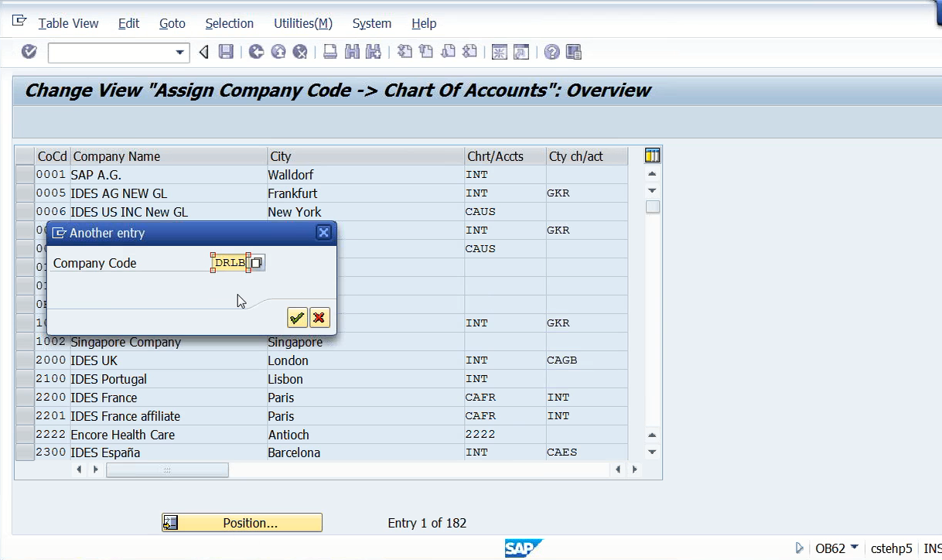Click the Next Page icon

[x=448, y=52]
